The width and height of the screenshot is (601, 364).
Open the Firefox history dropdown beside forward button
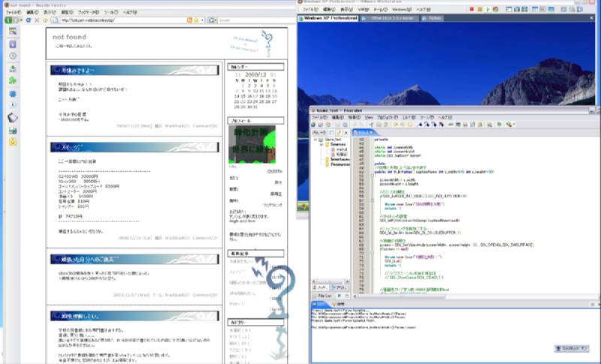click(x=21, y=20)
